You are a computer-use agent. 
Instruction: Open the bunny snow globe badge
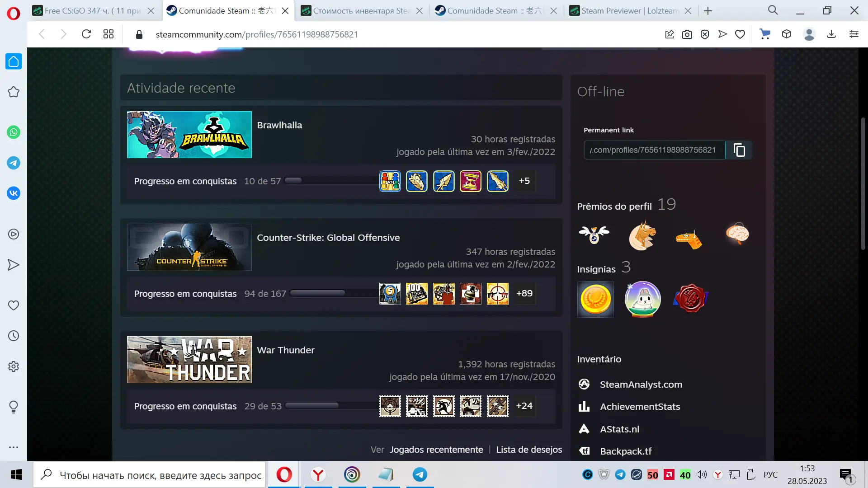pyautogui.click(x=642, y=299)
